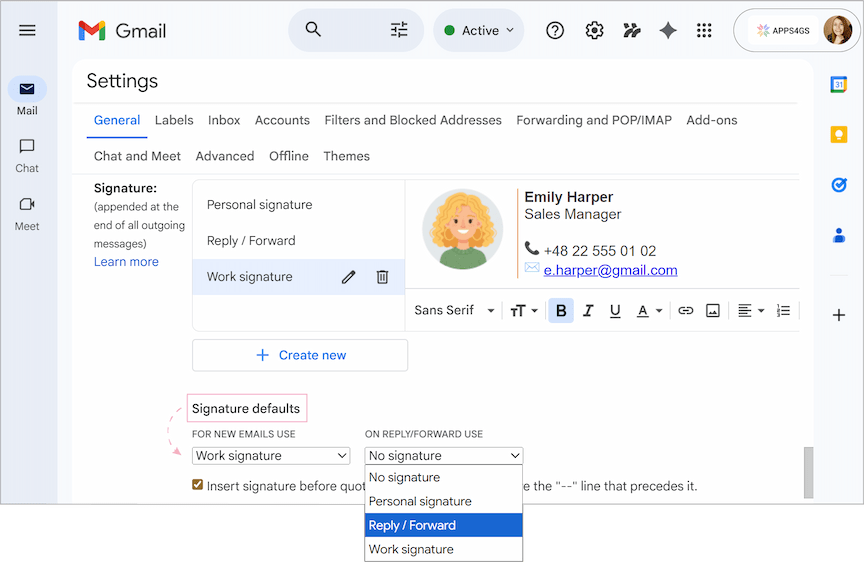
Task: Expand the For New Emails Use dropdown
Action: [x=271, y=456]
